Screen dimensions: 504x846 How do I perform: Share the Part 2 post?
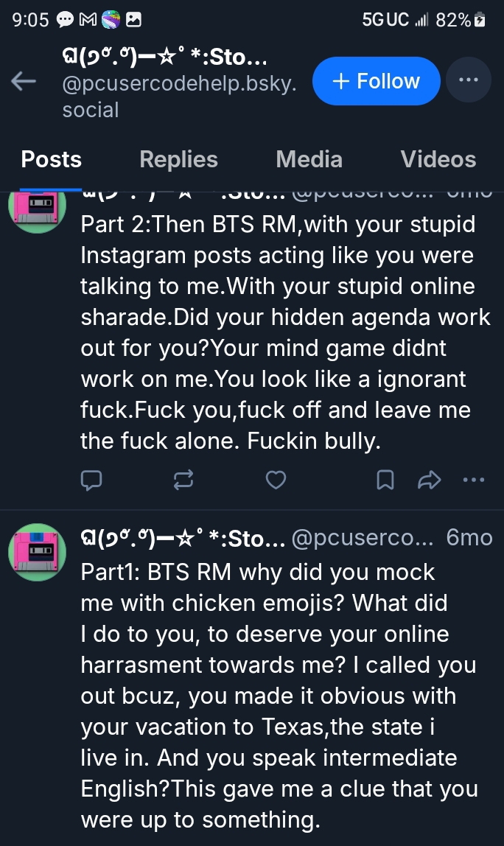pos(428,480)
